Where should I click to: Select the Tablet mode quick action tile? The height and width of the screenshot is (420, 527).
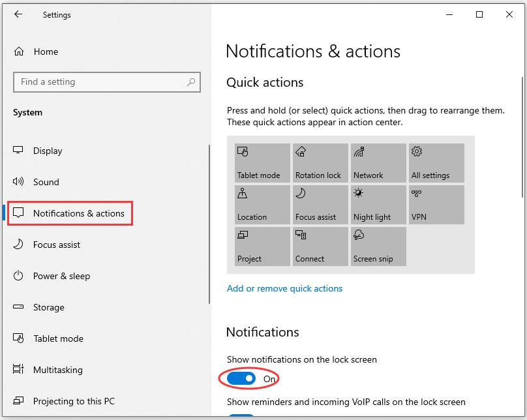262,163
